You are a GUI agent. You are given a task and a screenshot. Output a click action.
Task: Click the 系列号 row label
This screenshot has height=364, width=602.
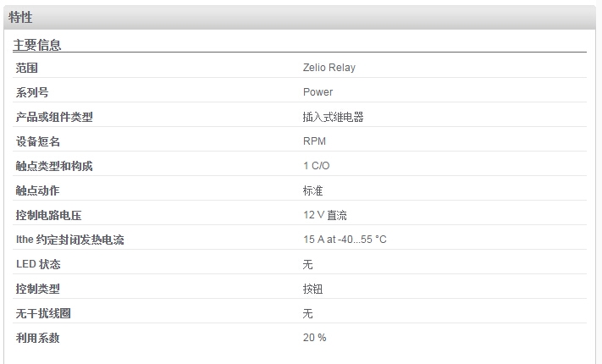32,92
